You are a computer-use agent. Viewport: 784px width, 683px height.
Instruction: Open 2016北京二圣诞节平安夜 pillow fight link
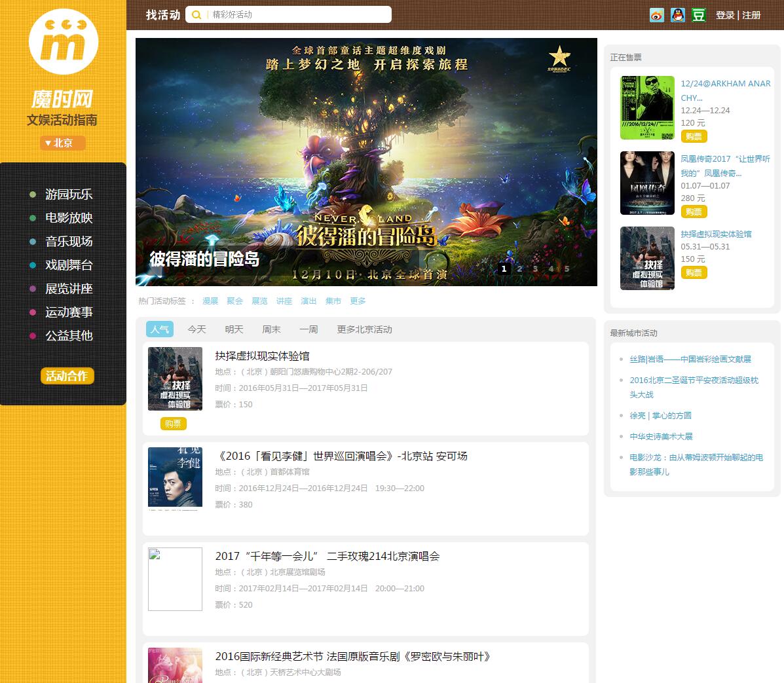694,387
